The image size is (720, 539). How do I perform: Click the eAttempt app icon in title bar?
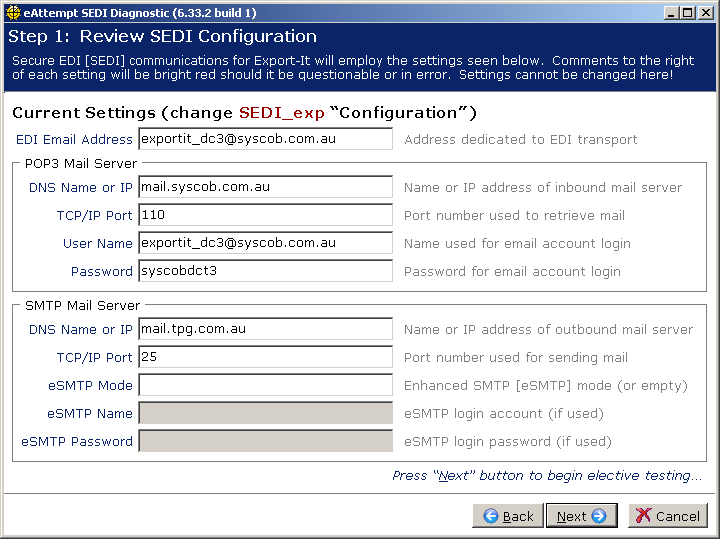pos(12,12)
